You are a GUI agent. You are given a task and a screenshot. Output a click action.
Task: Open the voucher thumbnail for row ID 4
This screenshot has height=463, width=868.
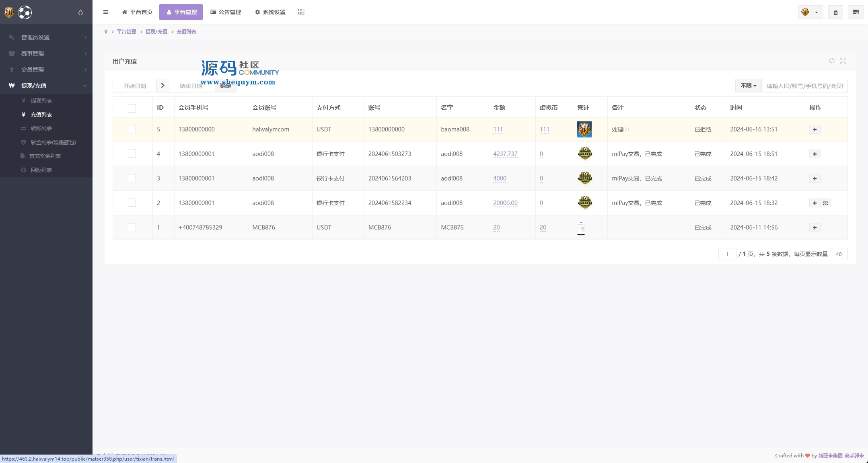pos(585,154)
